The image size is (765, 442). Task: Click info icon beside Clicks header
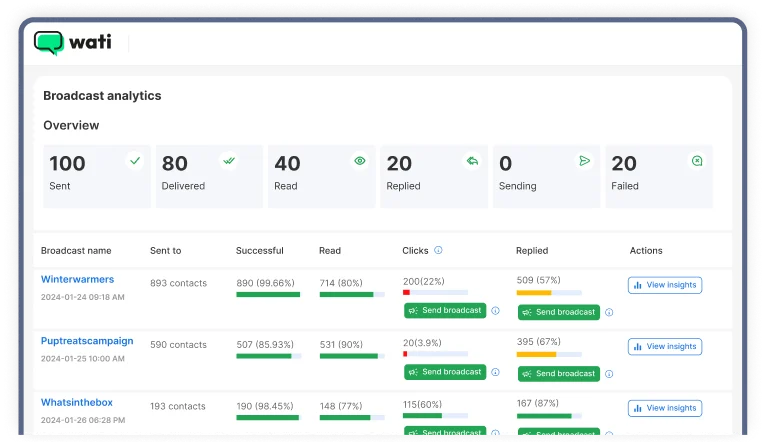(x=438, y=251)
